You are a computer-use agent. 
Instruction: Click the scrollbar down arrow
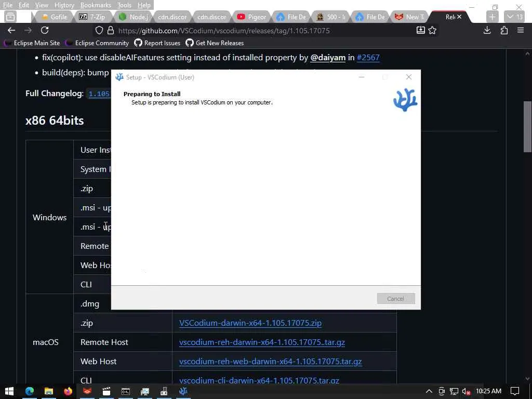[x=527, y=378]
